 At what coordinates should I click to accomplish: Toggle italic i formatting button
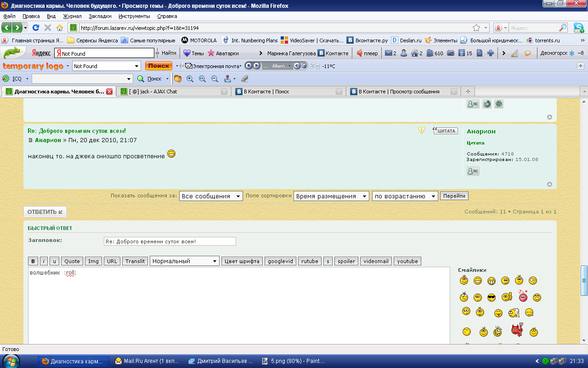point(44,261)
